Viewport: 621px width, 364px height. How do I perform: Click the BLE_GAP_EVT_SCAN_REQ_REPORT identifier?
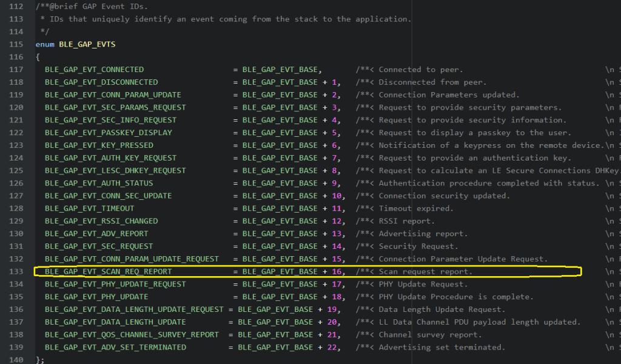pos(108,271)
